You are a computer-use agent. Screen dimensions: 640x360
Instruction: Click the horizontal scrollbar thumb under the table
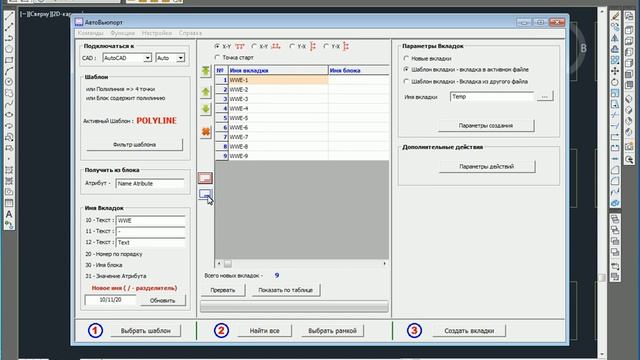click(227, 264)
